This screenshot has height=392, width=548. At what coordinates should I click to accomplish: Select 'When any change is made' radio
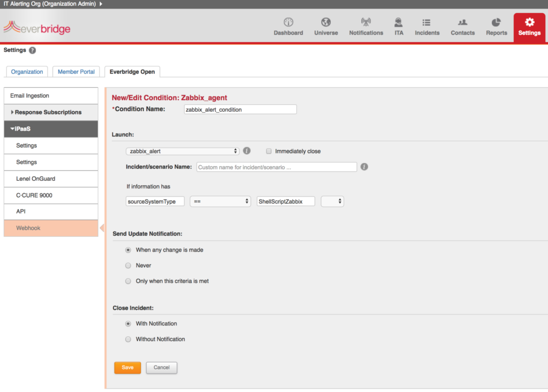point(128,250)
